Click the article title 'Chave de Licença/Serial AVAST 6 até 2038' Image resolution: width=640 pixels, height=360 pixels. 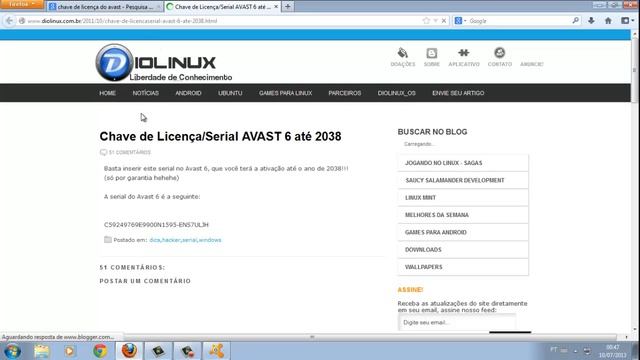pos(220,136)
